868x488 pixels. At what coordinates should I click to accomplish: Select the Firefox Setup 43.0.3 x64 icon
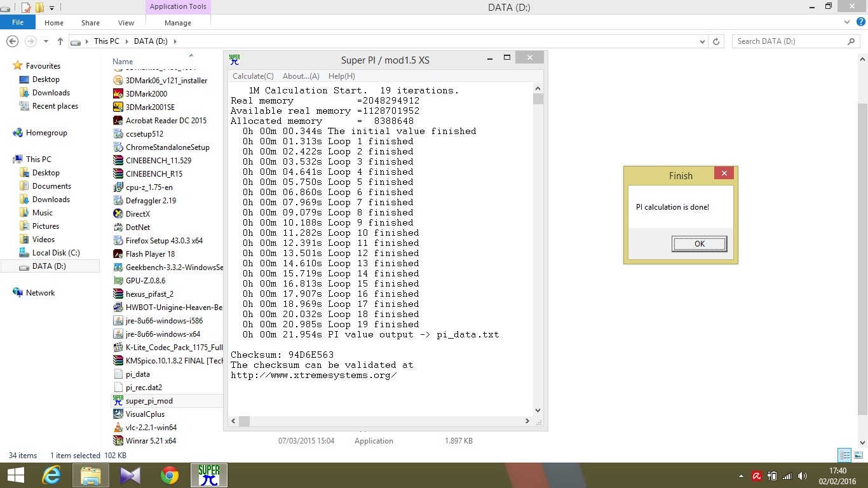click(118, 241)
